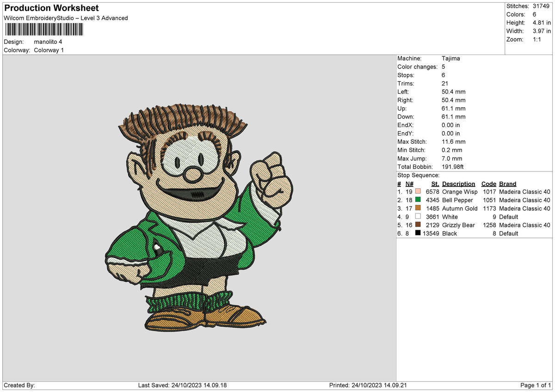Click the Orange Wisp description text
The width and height of the screenshot is (555, 392).
[460, 192]
